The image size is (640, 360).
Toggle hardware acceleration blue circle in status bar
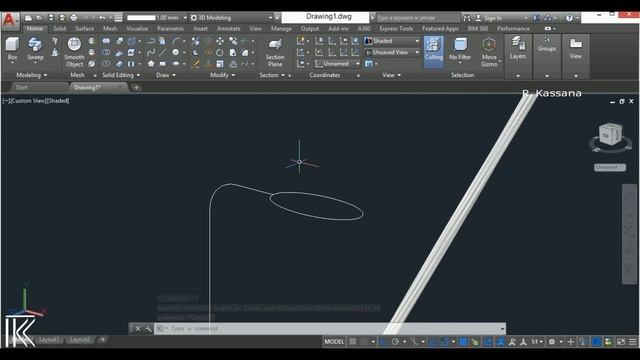click(596, 342)
